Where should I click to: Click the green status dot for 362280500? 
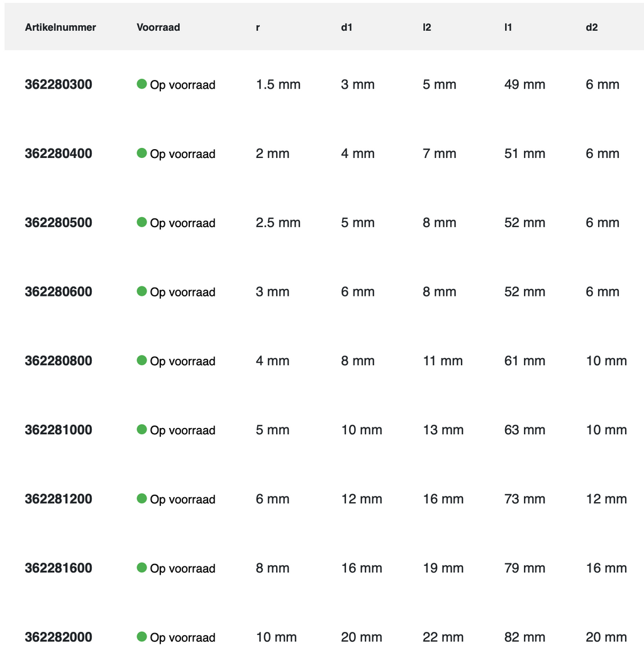click(142, 222)
